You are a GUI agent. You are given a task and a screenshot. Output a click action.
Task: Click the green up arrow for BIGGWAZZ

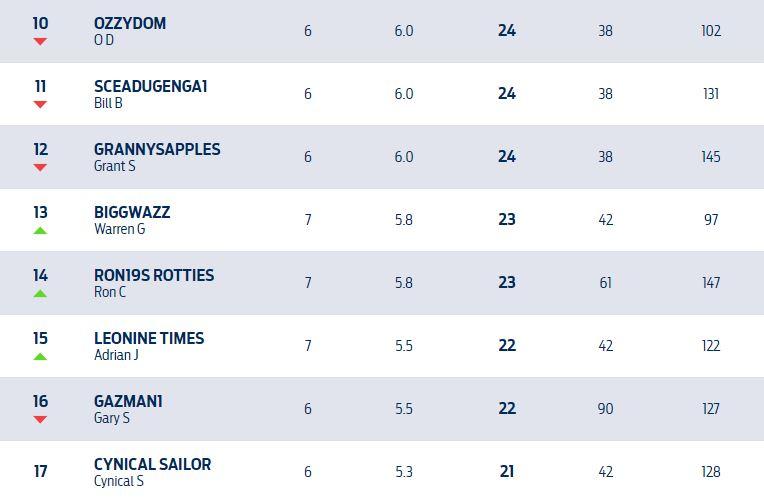[x=40, y=230]
